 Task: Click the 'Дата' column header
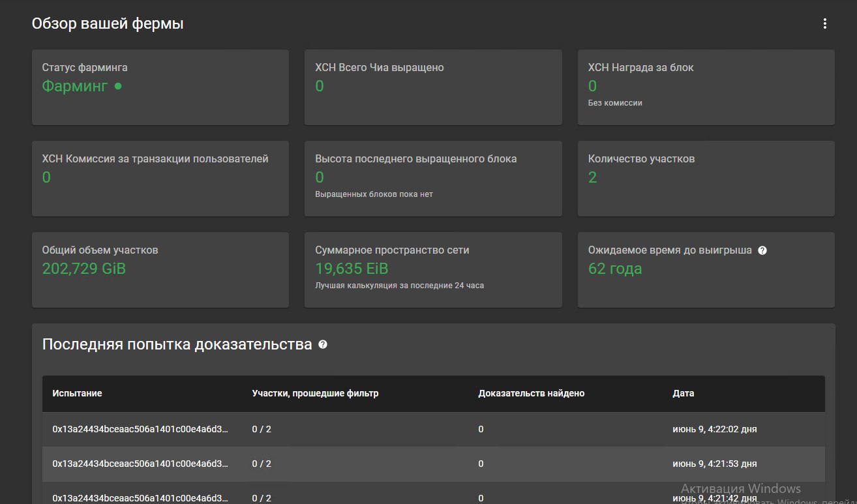click(684, 393)
